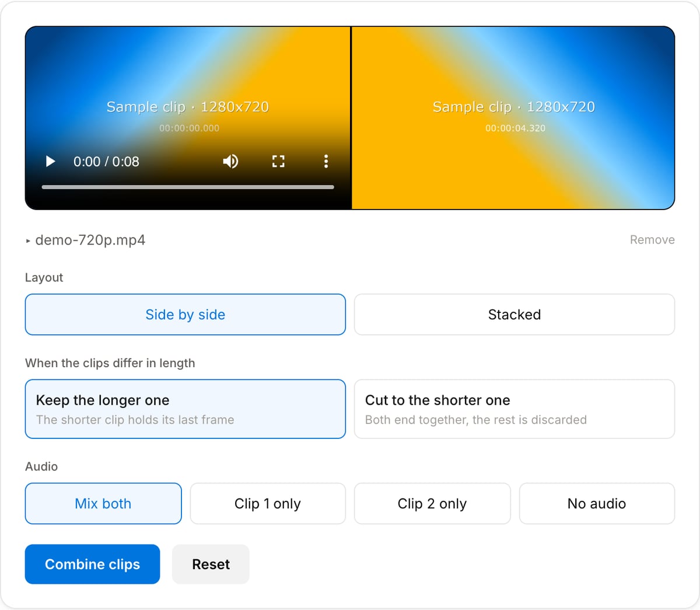Expand the demo-720p.mp4 file details

(x=28, y=240)
